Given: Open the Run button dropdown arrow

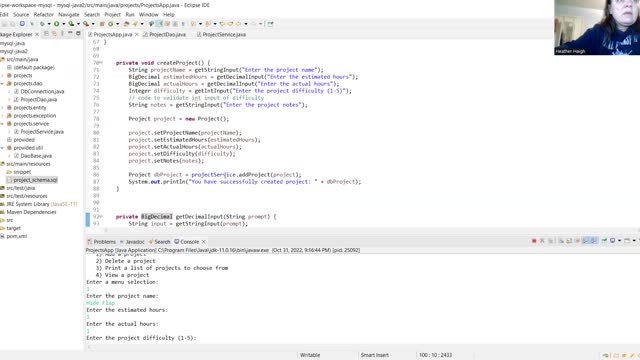Looking at the screenshot, I should point(63,24).
